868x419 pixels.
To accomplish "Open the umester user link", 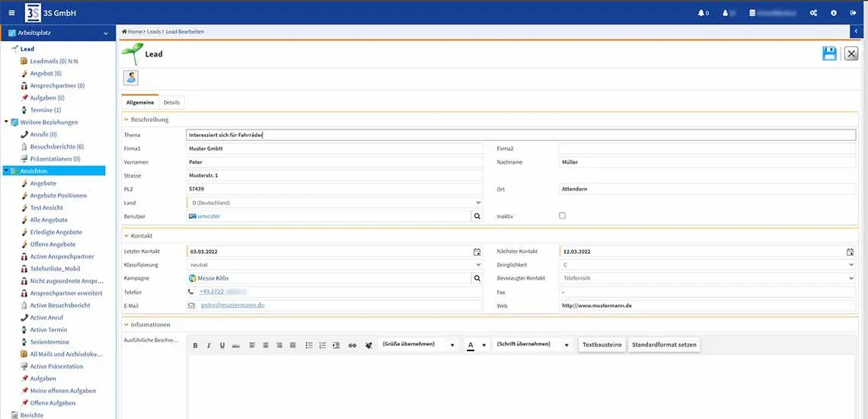I will click(209, 216).
